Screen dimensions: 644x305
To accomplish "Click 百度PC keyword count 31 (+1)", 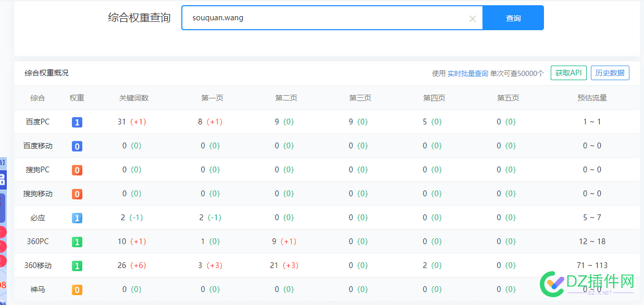I will pyautogui.click(x=132, y=121).
